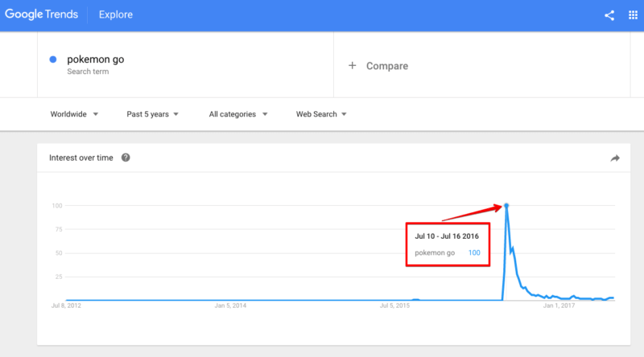
Task: Open the Worldwide region dropdown
Action: pyautogui.click(x=73, y=114)
